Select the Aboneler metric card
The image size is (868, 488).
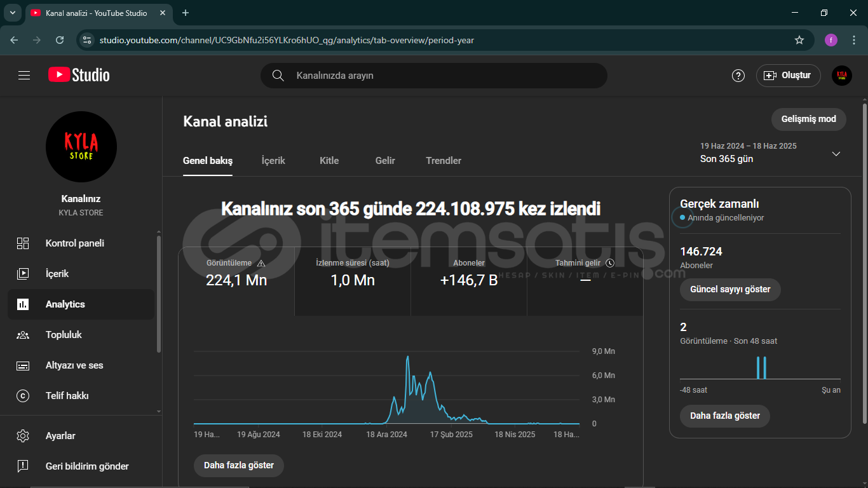pyautogui.click(x=469, y=281)
